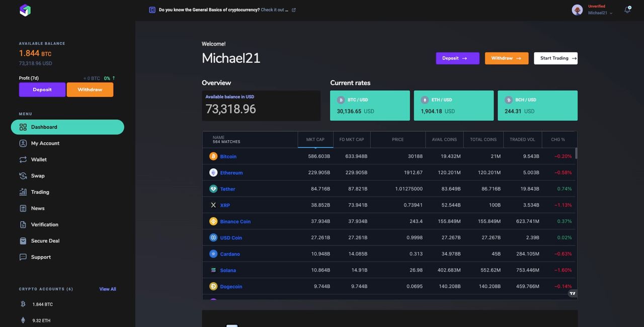Click the Dogecoin name link
Viewport: 644px width, 327px height.
click(x=231, y=286)
